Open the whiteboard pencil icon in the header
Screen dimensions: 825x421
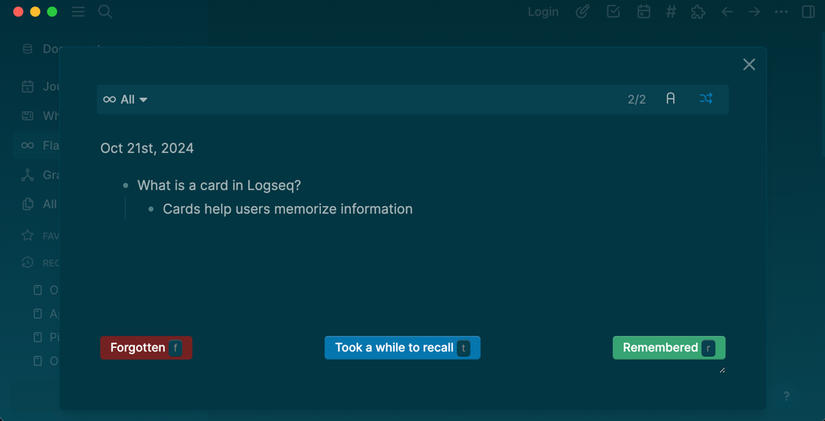[583, 12]
